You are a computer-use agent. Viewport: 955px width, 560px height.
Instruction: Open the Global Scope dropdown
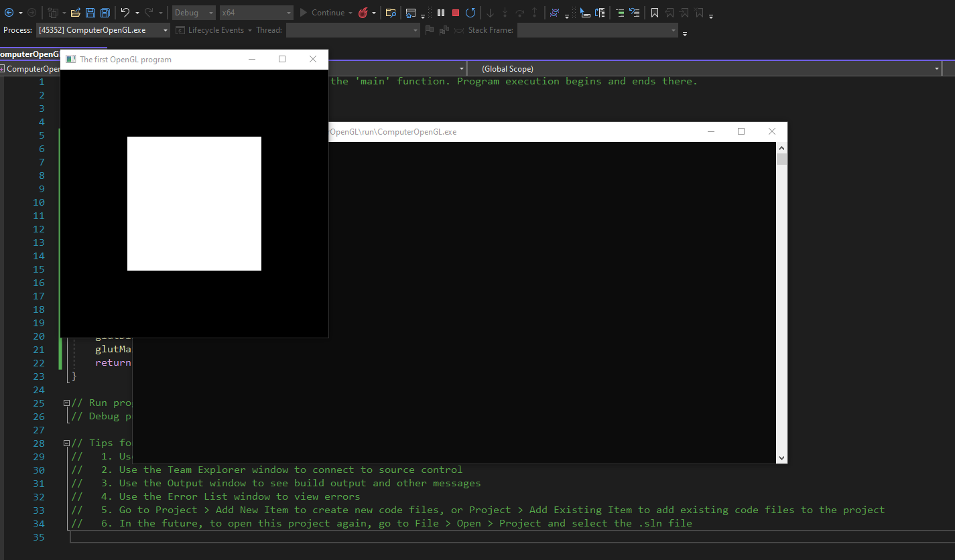point(704,69)
